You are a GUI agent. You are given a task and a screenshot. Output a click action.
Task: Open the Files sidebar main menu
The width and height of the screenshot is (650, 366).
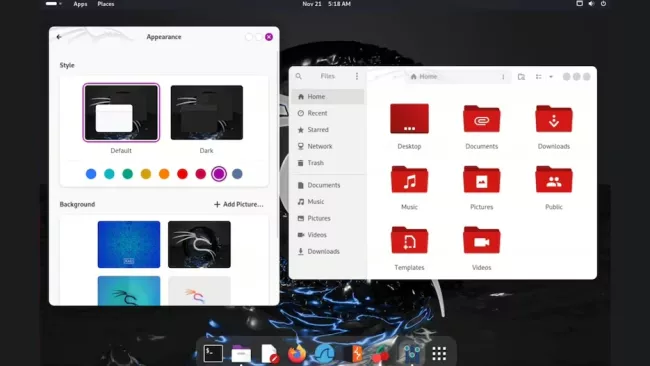pyautogui.click(x=357, y=76)
